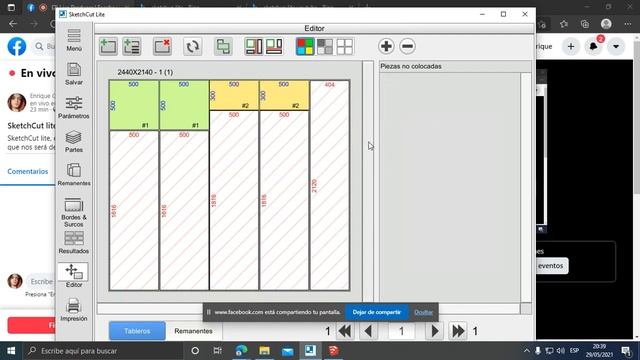The width and height of the screenshot is (640, 360).
Task: Open the Impresión print panel
Action: [74, 310]
